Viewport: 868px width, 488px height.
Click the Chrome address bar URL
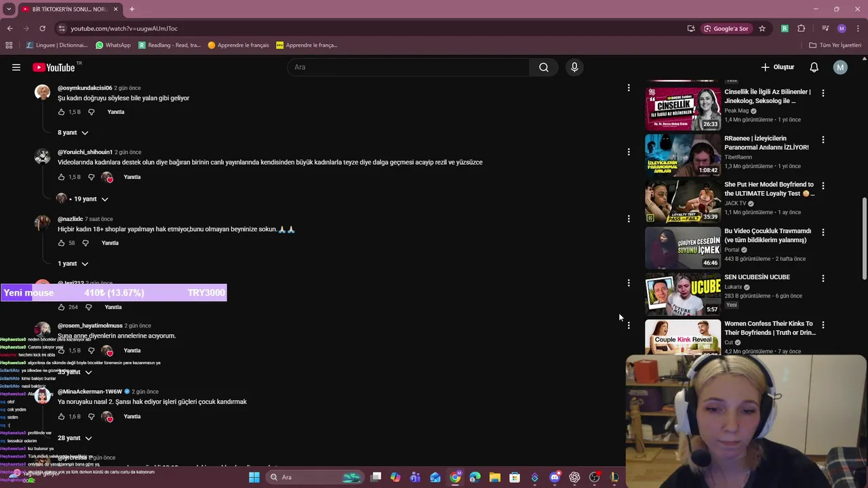(124, 28)
